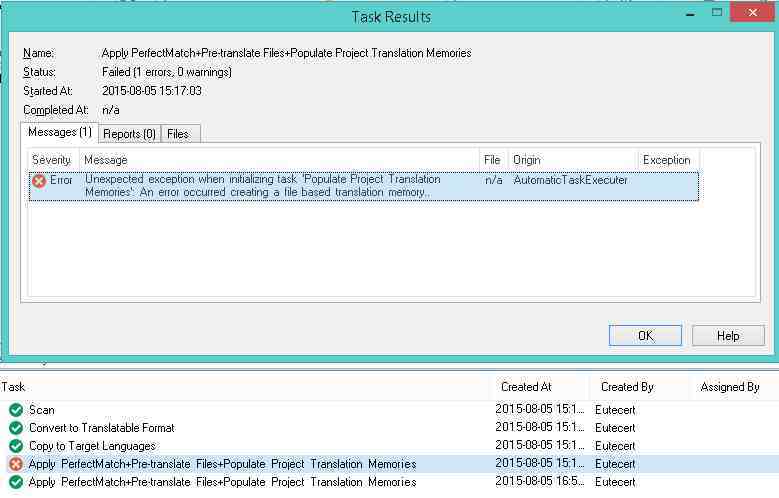Screen dimensions: 779x498
Task: Click the Exception column header
Action: (x=667, y=160)
